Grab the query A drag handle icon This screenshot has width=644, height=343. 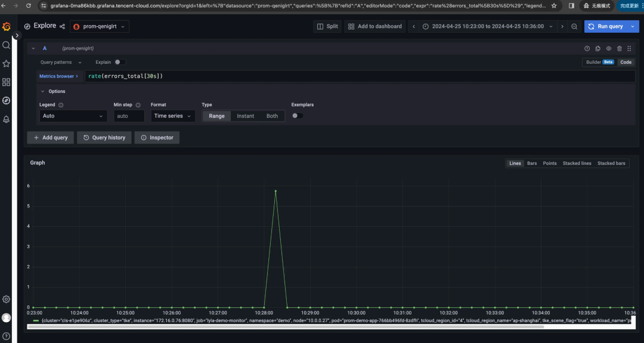[x=629, y=48]
